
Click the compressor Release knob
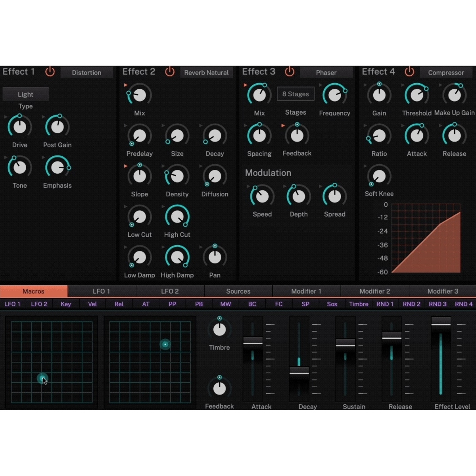[455, 136]
